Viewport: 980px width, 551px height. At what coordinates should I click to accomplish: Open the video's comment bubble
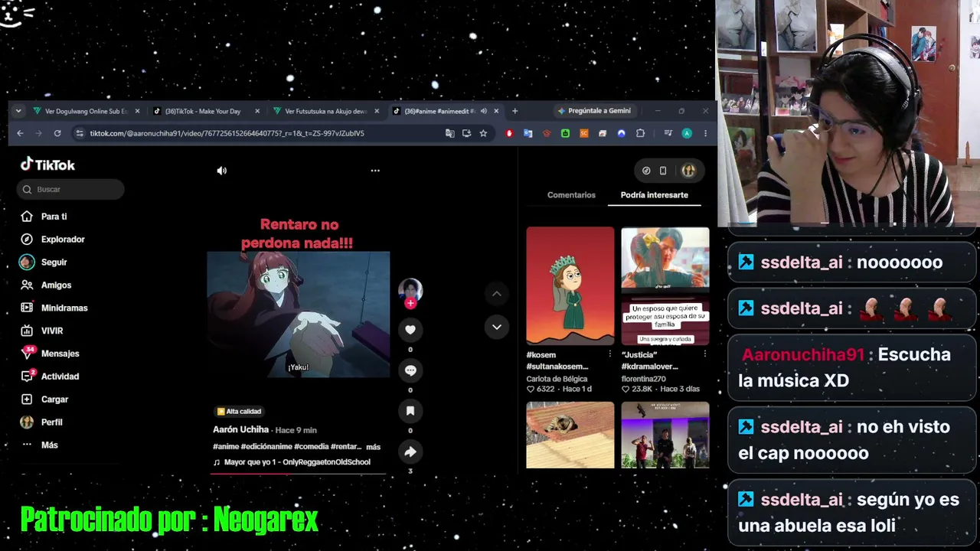pos(410,370)
